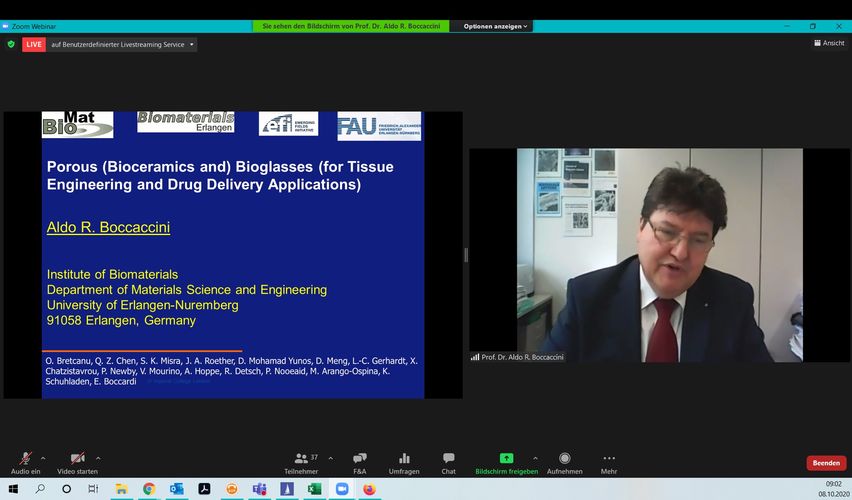
Task: Click the red Beenden button
Action: tap(826, 463)
